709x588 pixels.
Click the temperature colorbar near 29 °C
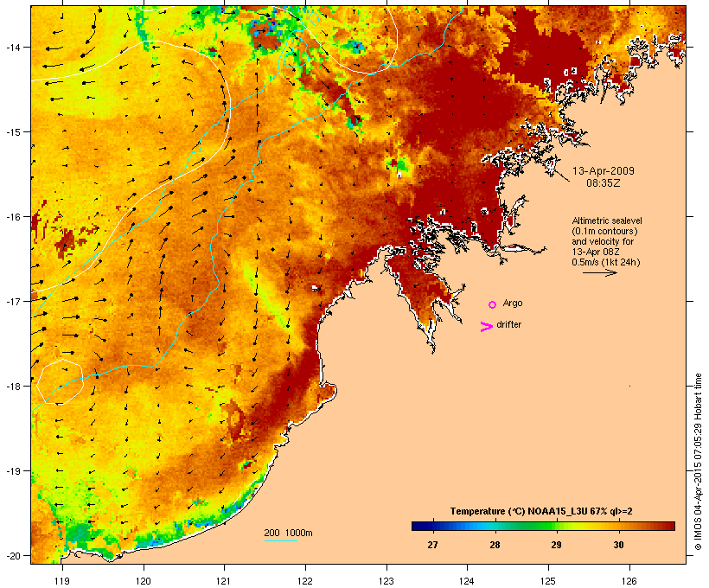coord(556,526)
